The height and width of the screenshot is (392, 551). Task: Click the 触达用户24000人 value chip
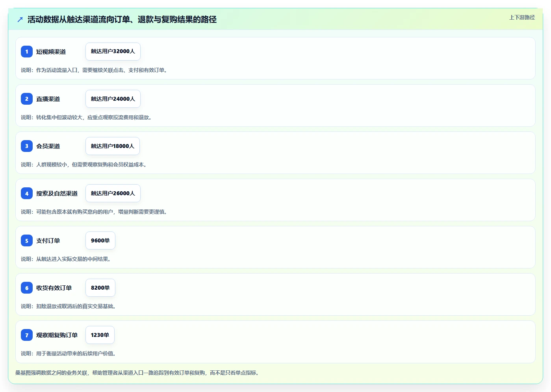(x=113, y=99)
